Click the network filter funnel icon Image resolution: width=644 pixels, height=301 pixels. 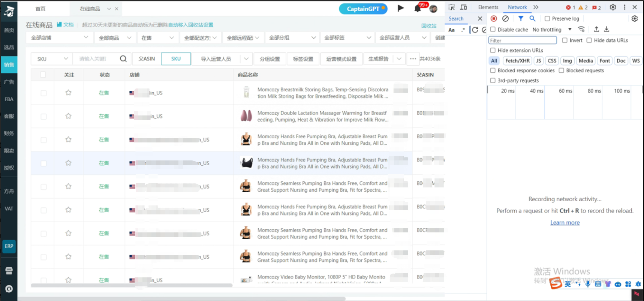pos(521,18)
